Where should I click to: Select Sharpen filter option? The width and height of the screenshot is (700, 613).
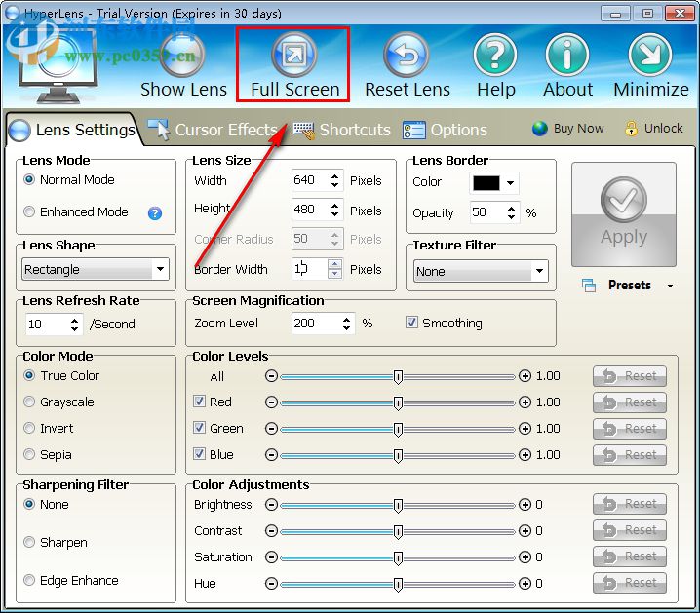(x=29, y=543)
